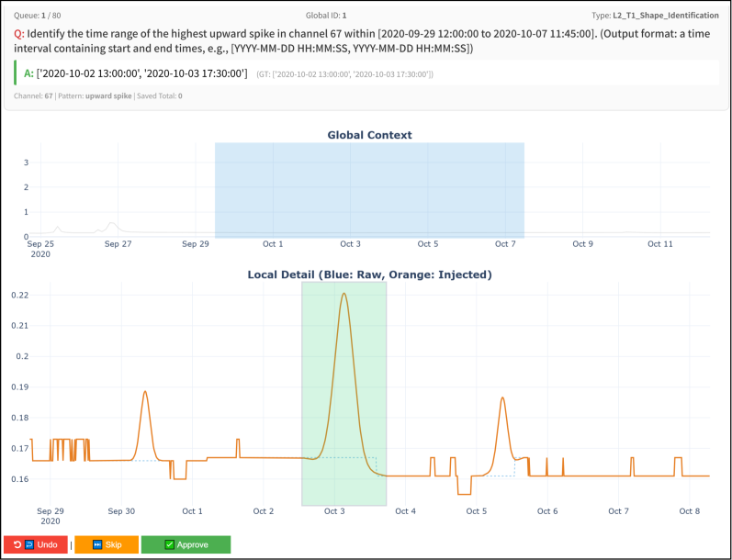
Task: Click the highest orange spike peak on Oct 3
Action: tap(344, 294)
